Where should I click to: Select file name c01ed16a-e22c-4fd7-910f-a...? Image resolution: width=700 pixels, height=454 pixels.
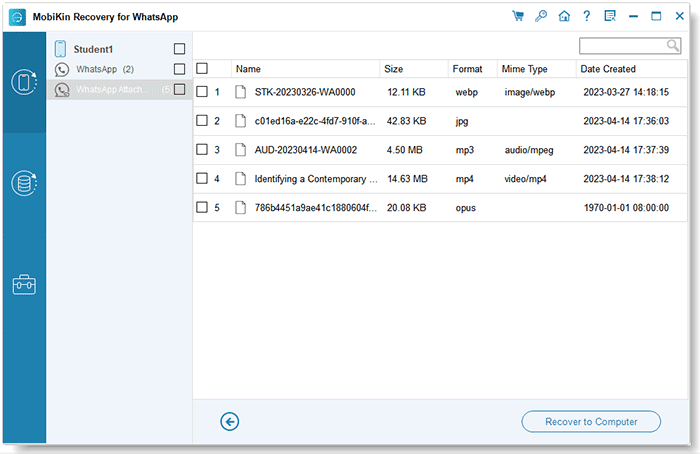[315, 121]
